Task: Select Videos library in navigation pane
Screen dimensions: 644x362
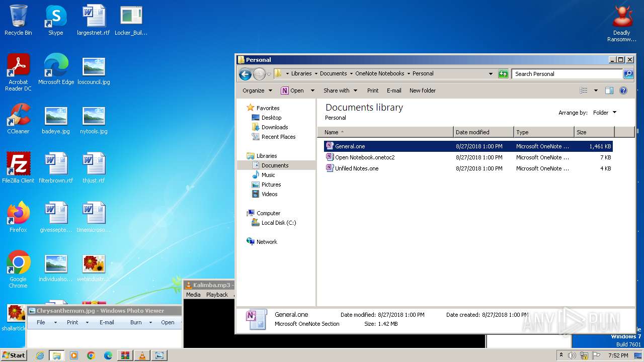Action: tap(269, 194)
